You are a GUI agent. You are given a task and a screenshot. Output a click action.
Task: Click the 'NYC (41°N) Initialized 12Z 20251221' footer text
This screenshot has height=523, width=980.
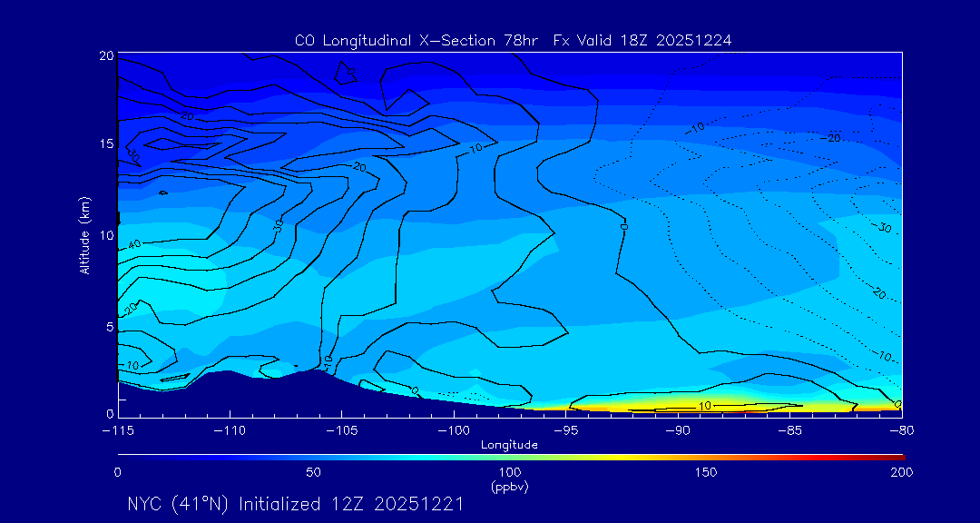(x=296, y=504)
